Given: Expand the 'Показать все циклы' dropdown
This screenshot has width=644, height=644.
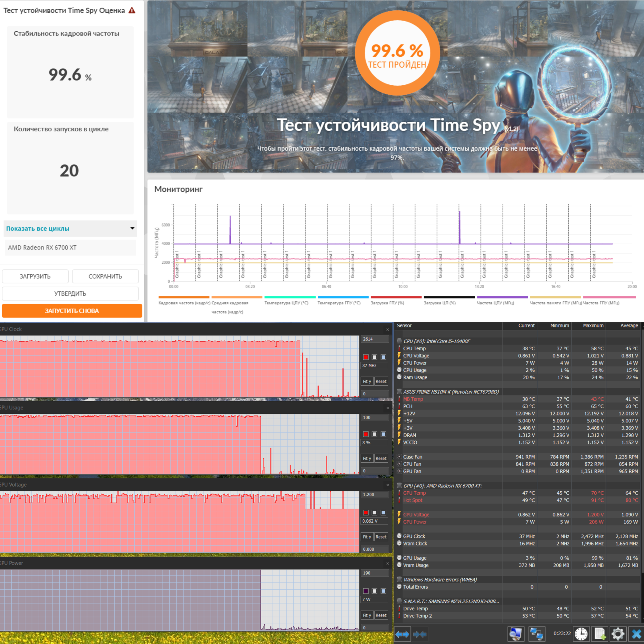Looking at the screenshot, I should pyautogui.click(x=70, y=228).
